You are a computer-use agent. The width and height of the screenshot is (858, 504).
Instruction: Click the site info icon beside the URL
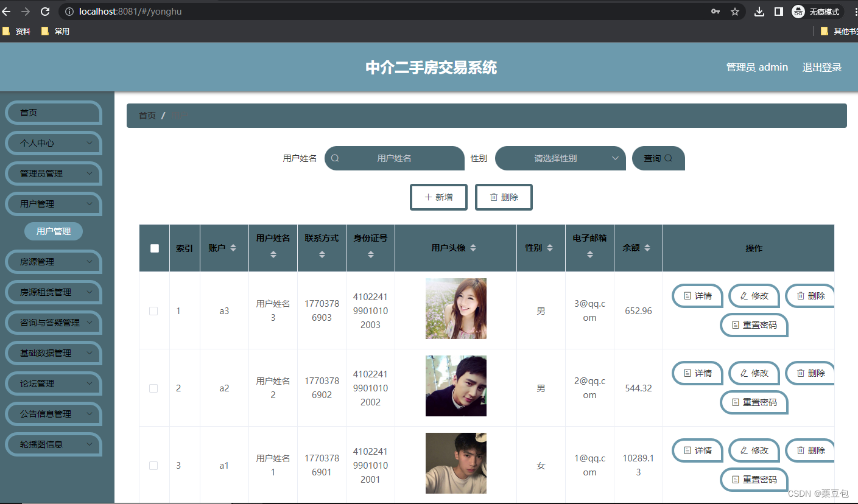(x=69, y=12)
